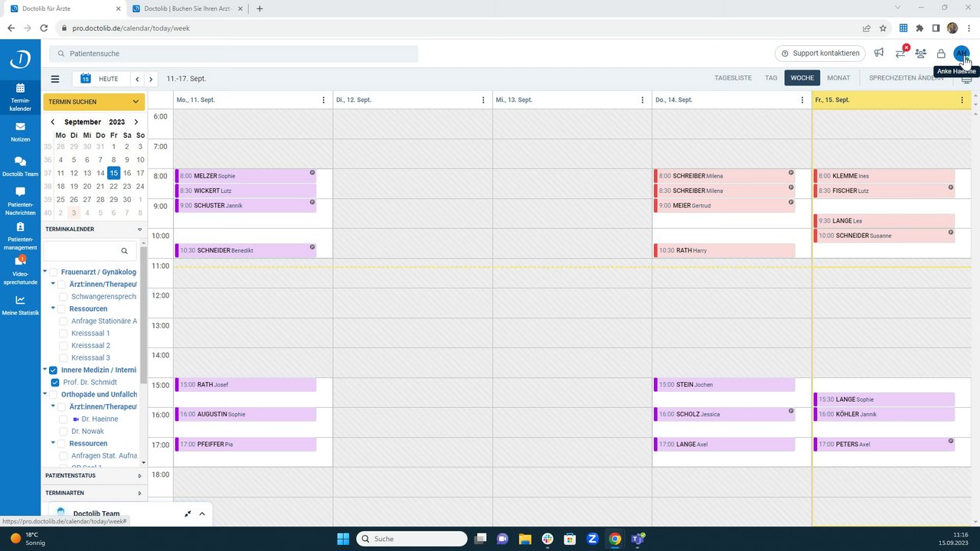
Task: Collapse Orthopäde und Unfallchirurg tree node
Action: click(45, 394)
